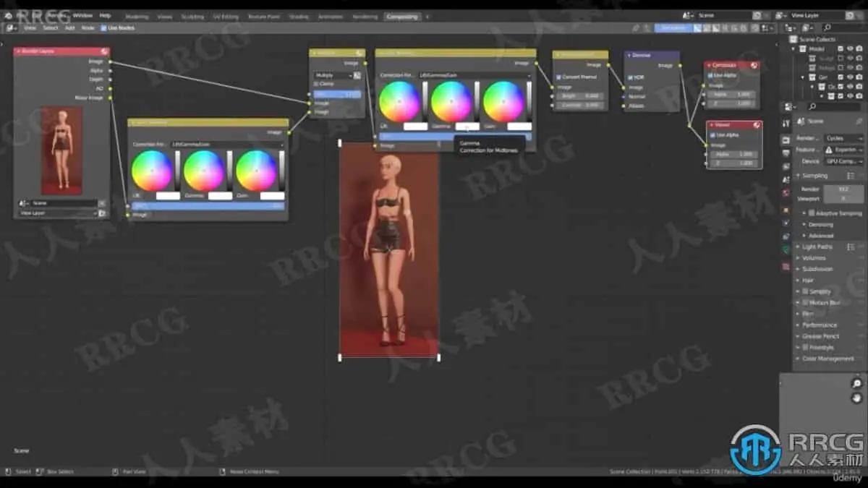Open the World properties tab icon
868x488 pixels.
pos(786,193)
